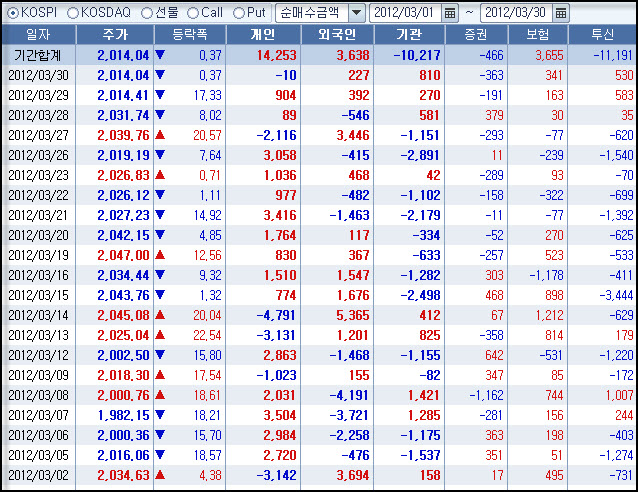The image size is (638, 492).
Task: Select date cell 2012/03/19
Action: (38, 255)
